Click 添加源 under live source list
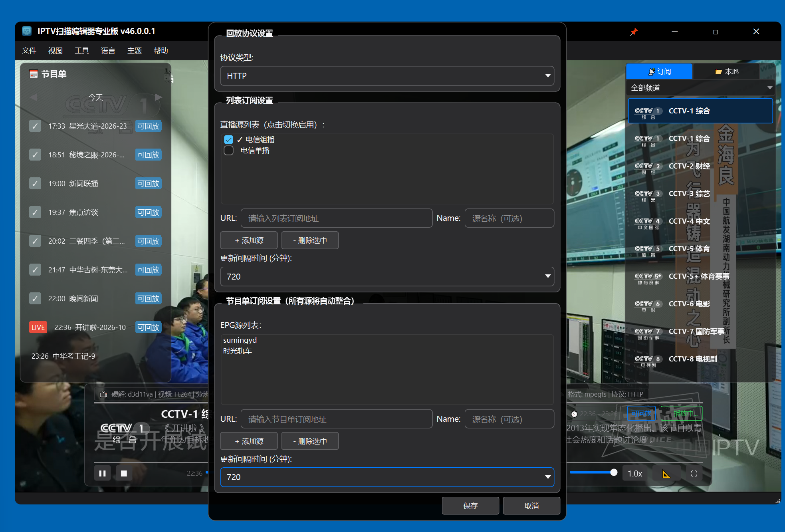 coord(249,240)
